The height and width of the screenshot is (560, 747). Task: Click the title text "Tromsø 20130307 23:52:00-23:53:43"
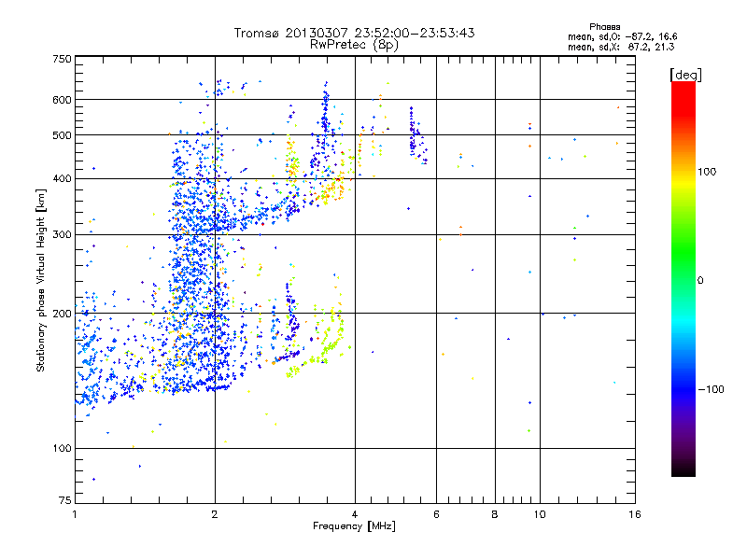[354, 33]
